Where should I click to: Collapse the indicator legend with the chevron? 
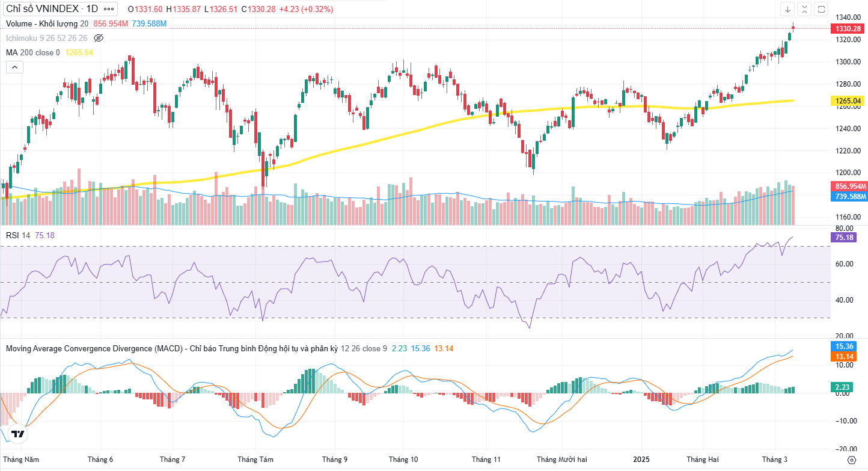pos(14,67)
